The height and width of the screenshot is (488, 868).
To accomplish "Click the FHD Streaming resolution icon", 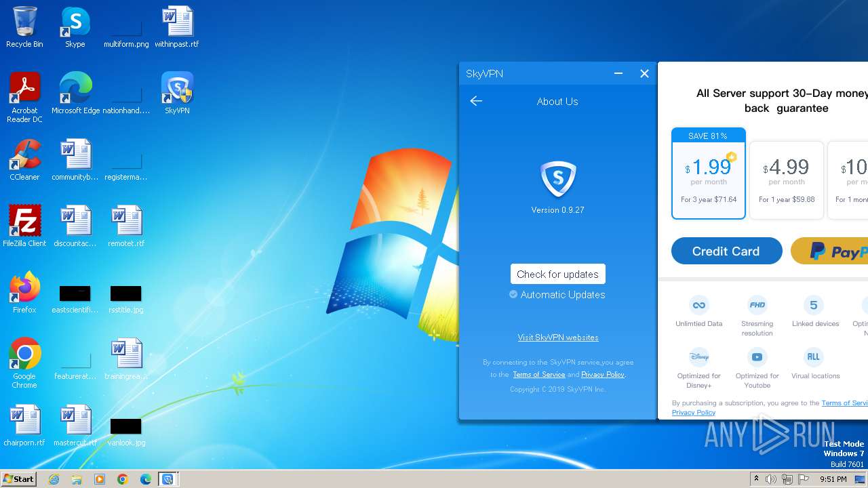I will point(757,305).
